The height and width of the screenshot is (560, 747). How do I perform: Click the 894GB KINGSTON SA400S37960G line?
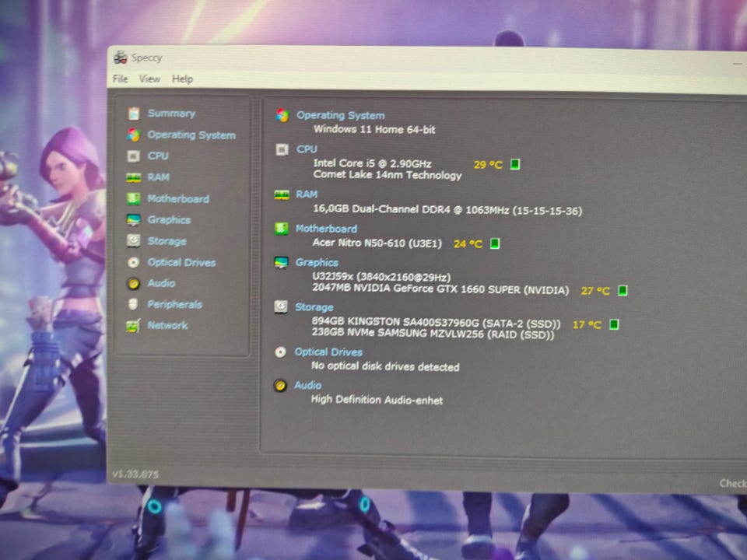[436, 322]
